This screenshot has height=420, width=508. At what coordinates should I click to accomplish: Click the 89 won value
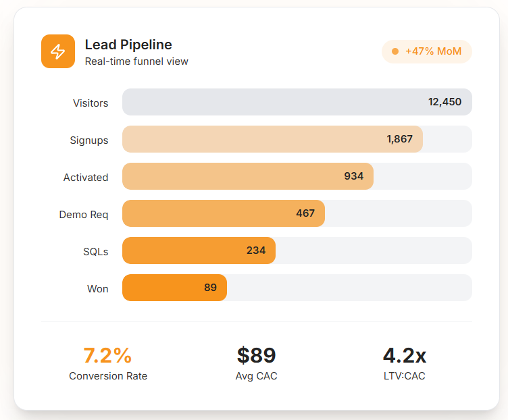coord(210,288)
